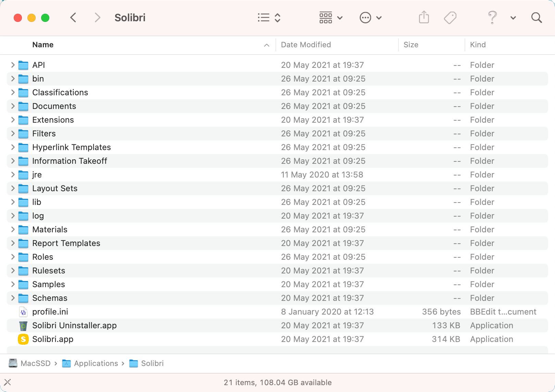Image resolution: width=555 pixels, height=392 pixels.
Task: Select the Hyperlink Templates name
Action: [71, 147]
